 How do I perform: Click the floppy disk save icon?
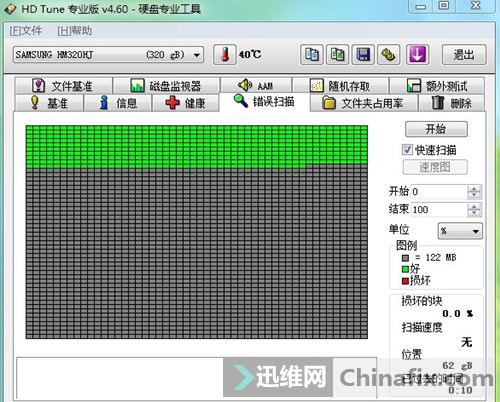click(x=363, y=54)
